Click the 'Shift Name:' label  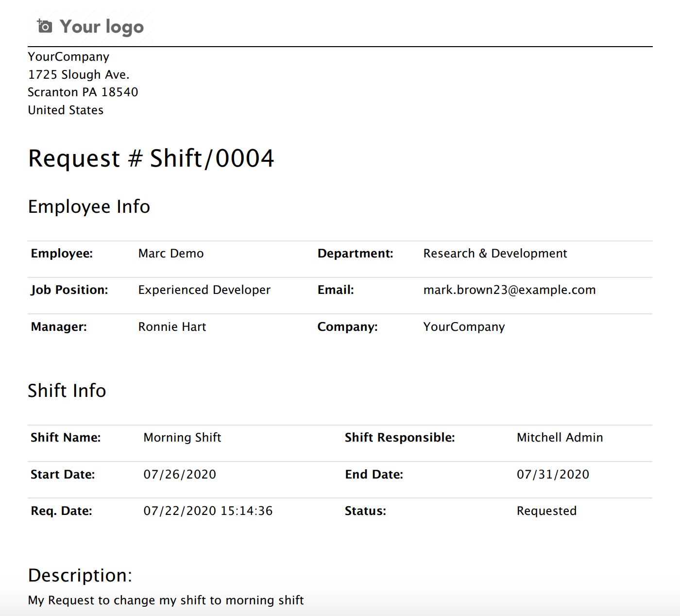(66, 438)
